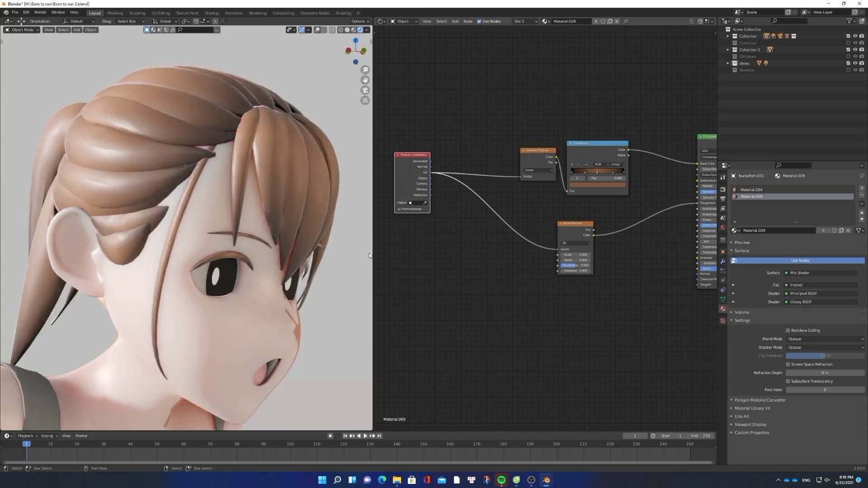
Task: Toggle camera view gizmo icon
Action: [x=365, y=90]
